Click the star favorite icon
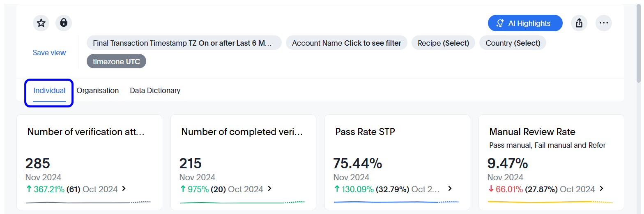Image resolution: width=644 pixels, height=214 pixels. [x=41, y=23]
